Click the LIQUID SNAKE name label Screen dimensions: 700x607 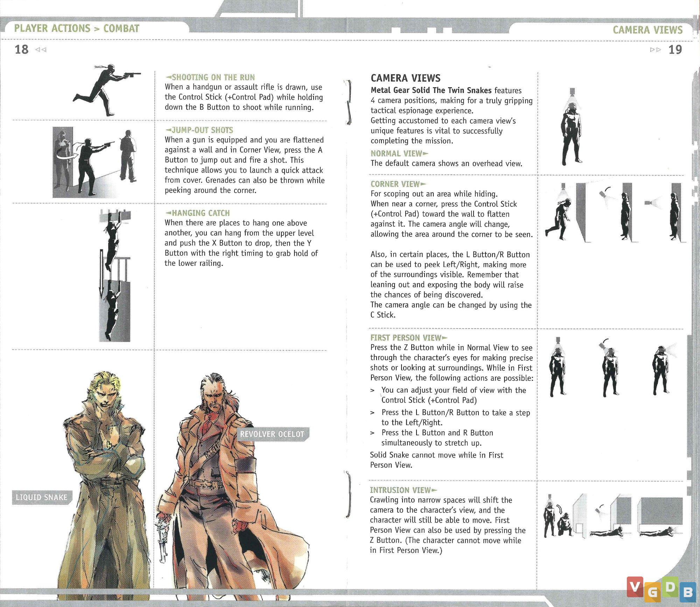42,497
